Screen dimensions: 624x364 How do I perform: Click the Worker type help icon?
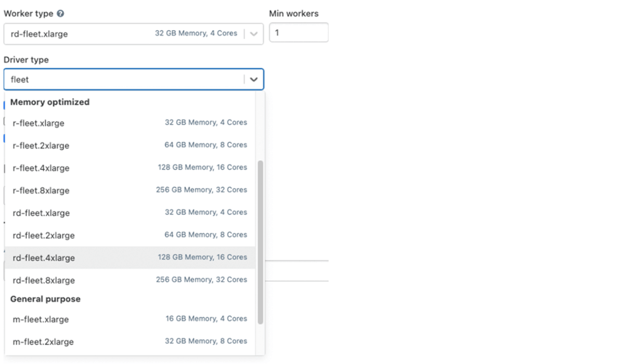[61, 14]
